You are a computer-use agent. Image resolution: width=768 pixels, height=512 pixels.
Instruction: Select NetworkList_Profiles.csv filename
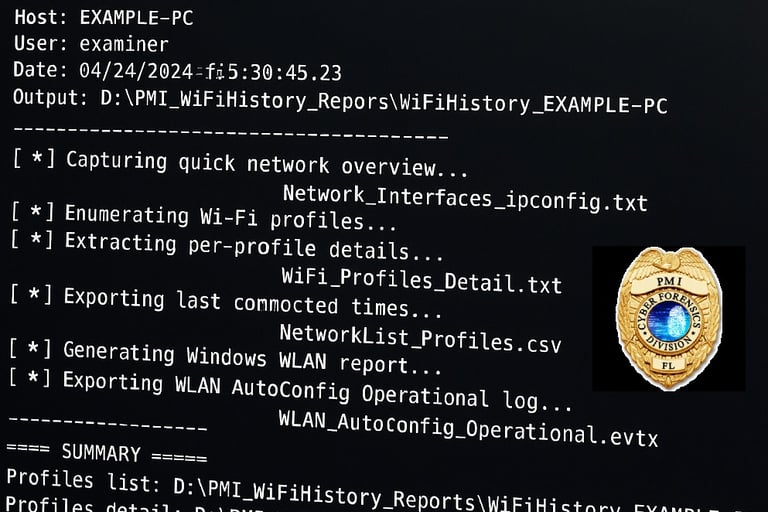click(x=420, y=339)
